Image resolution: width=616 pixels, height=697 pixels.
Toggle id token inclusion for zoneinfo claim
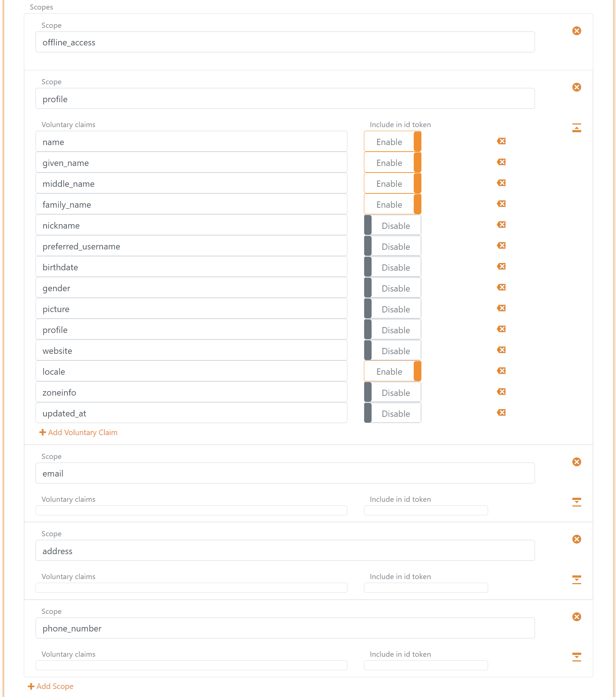(x=392, y=393)
